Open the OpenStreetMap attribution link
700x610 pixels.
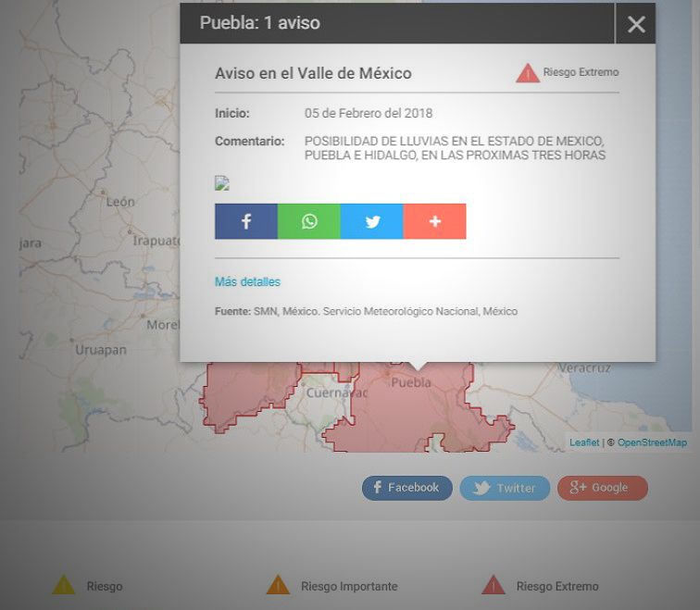click(652, 442)
